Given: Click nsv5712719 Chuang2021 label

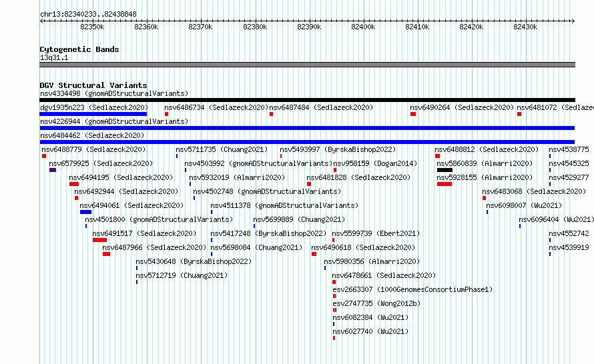Looking at the screenshot, I should pos(182,275).
